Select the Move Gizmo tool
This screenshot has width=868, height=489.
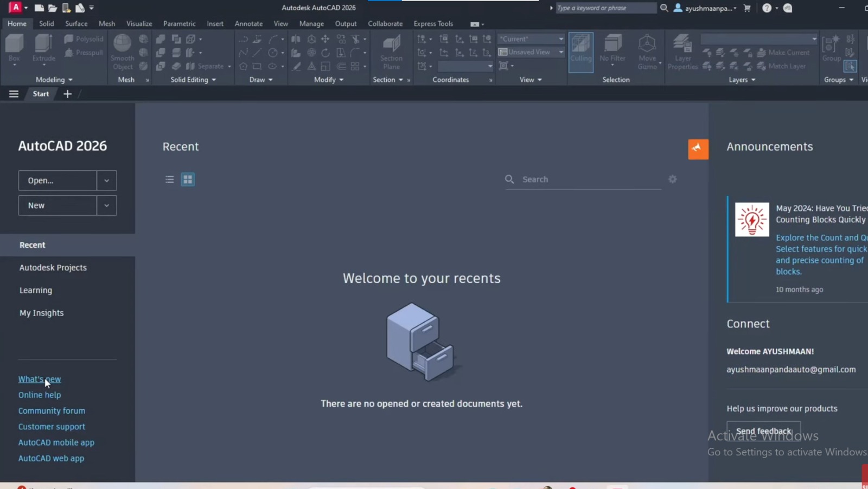click(x=647, y=52)
